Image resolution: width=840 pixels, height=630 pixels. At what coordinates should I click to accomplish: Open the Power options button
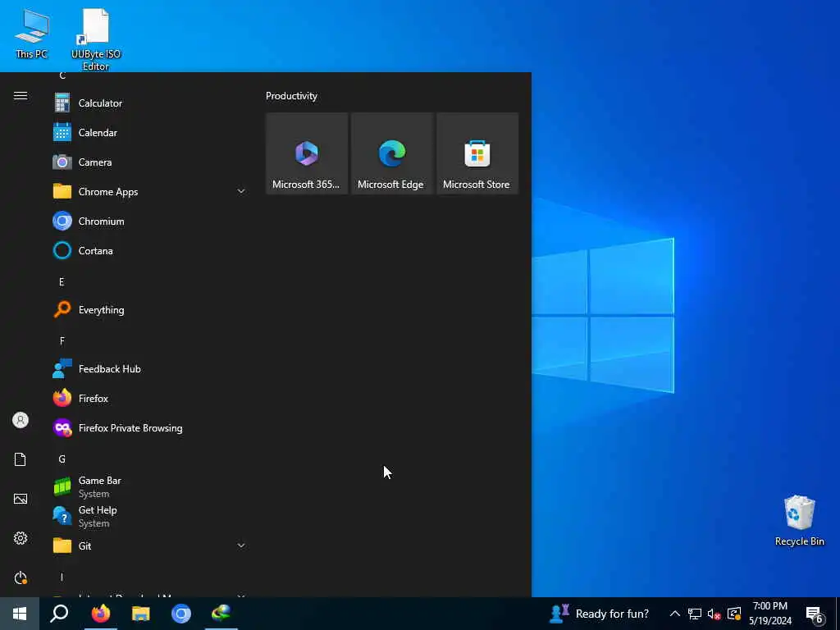click(x=21, y=577)
